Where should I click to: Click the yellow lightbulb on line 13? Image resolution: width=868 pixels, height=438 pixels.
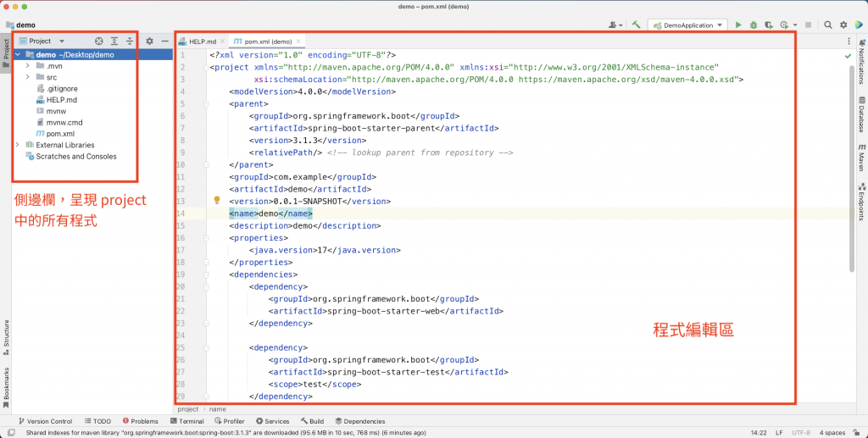[217, 200]
